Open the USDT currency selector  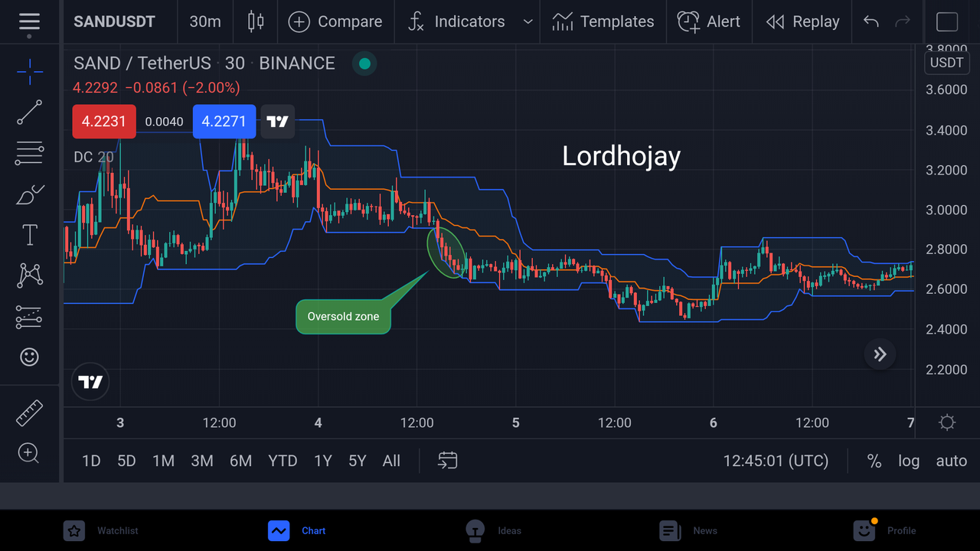tap(947, 63)
